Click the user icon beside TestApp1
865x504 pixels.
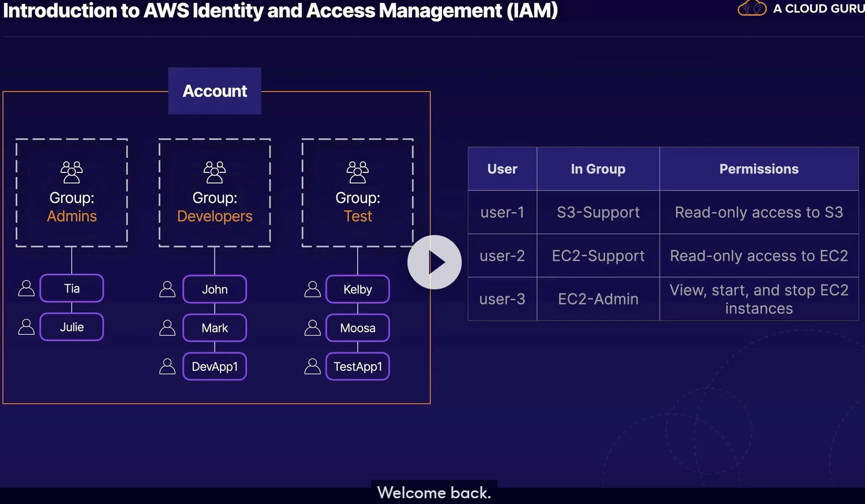(x=313, y=367)
